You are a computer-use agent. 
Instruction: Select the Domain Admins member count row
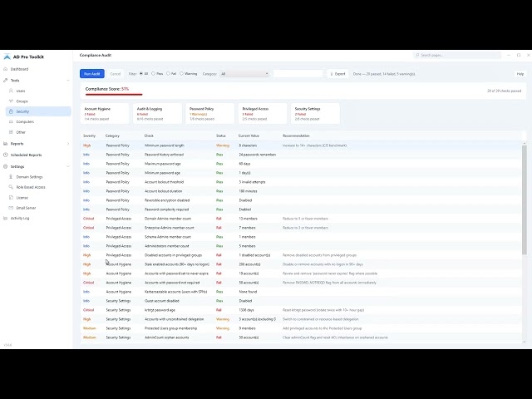pyautogui.click(x=301, y=219)
